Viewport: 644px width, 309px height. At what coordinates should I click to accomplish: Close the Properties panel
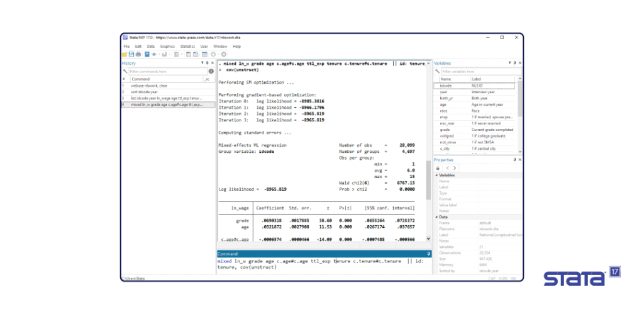click(x=519, y=159)
